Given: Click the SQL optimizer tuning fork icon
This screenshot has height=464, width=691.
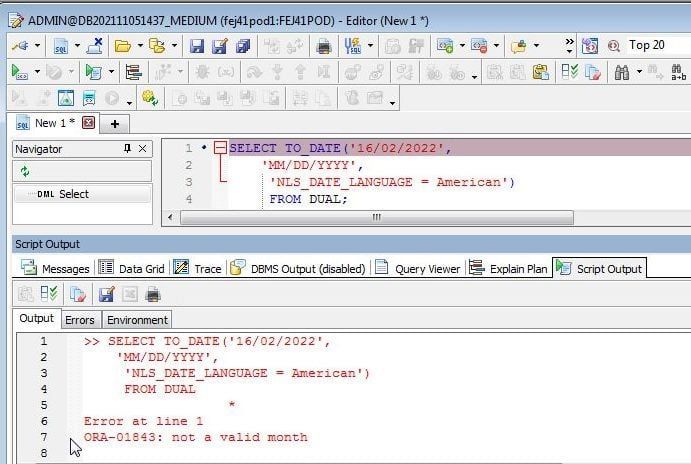Looking at the screenshot, I should [353, 45].
